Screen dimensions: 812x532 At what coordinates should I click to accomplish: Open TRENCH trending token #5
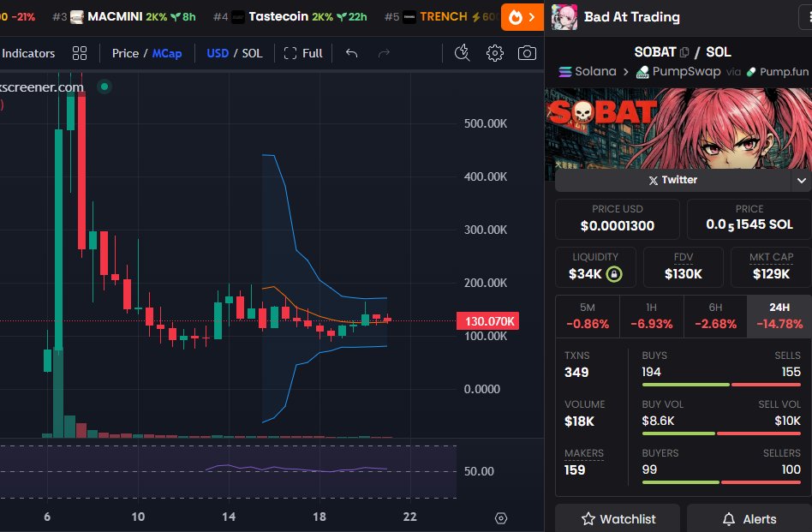click(x=440, y=17)
